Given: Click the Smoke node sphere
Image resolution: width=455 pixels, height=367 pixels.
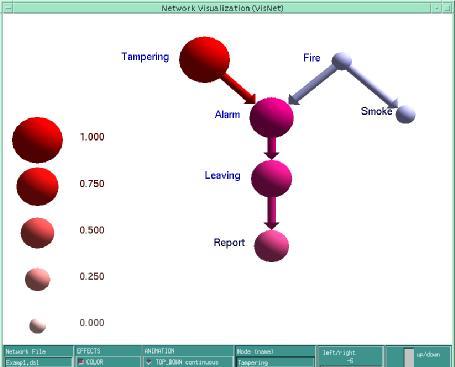Looking at the screenshot, I should [x=406, y=114].
